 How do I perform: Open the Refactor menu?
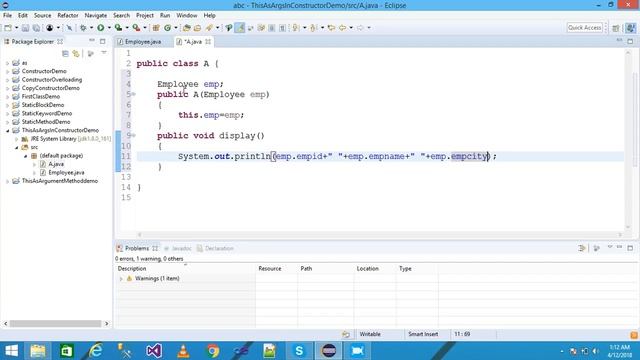click(68, 16)
